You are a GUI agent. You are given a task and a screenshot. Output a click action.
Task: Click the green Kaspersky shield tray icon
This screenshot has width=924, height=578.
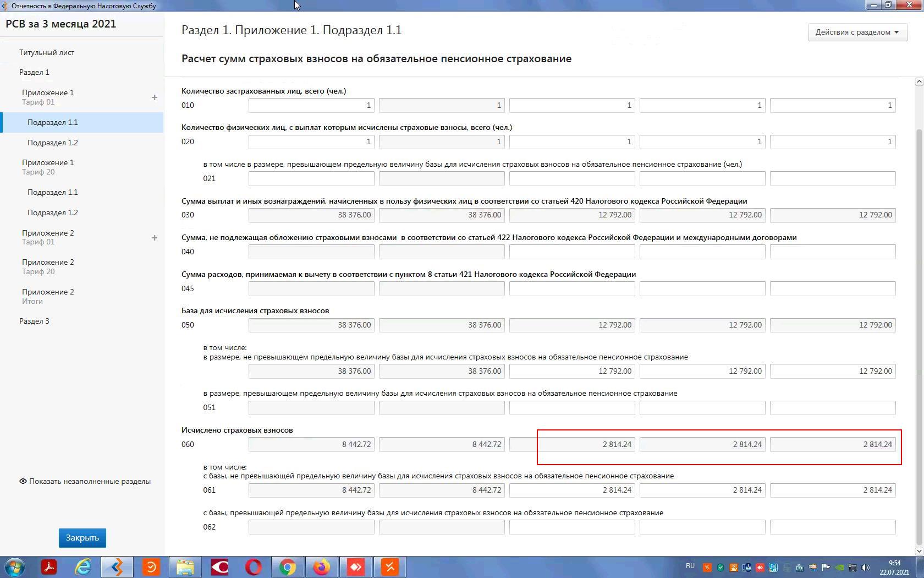pyautogui.click(x=721, y=568)
